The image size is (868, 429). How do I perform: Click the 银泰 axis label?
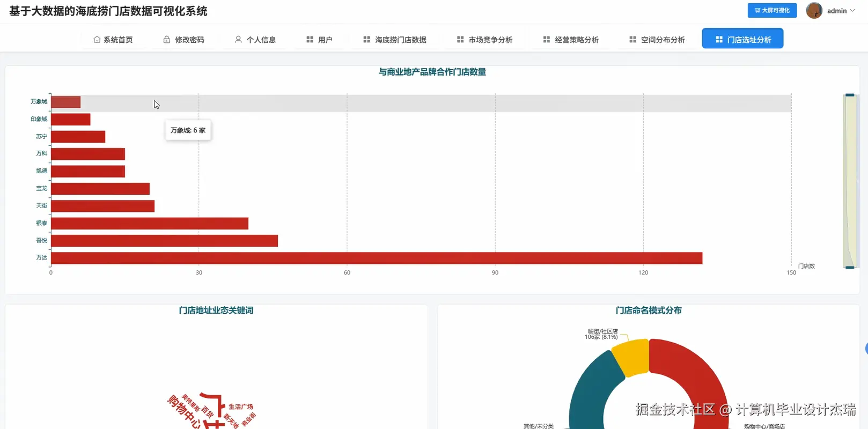click(42, 223)
